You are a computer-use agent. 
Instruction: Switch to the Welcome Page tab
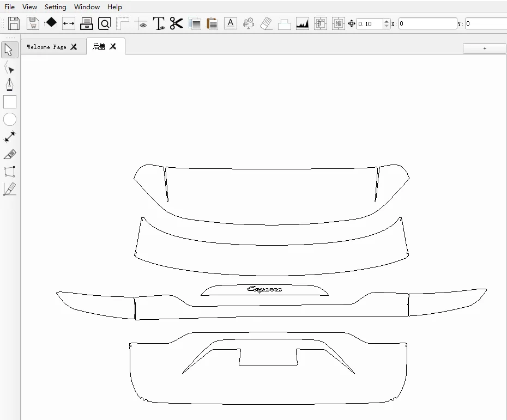tap(46, 47)
